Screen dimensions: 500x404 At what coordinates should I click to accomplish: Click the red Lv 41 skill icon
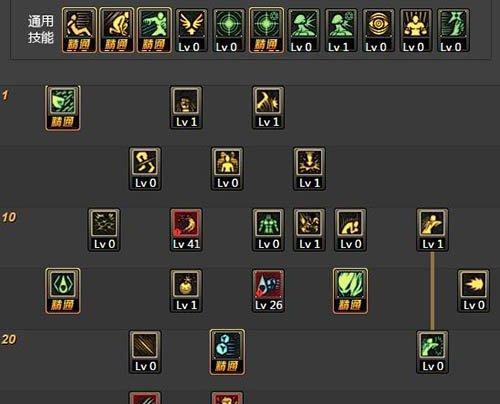[x=186, y=230]
